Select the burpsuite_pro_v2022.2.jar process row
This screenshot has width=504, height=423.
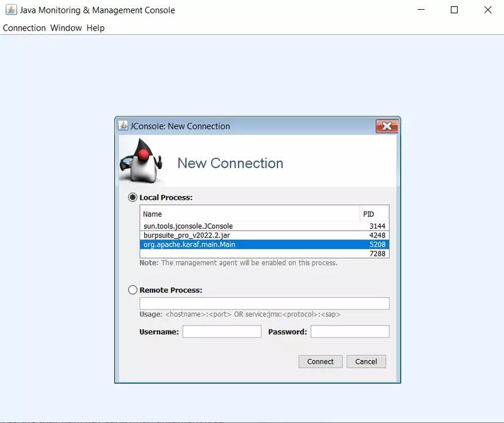tap(265, 236)
